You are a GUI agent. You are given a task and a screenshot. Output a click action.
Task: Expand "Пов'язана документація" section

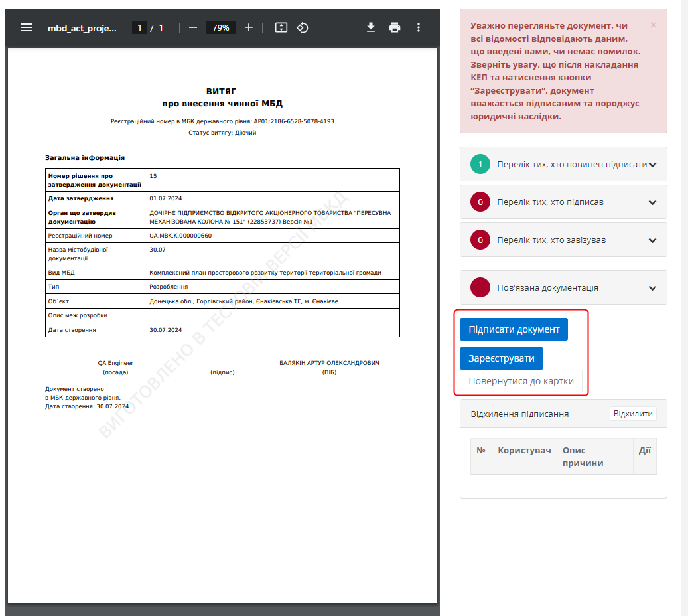(652, 288)
